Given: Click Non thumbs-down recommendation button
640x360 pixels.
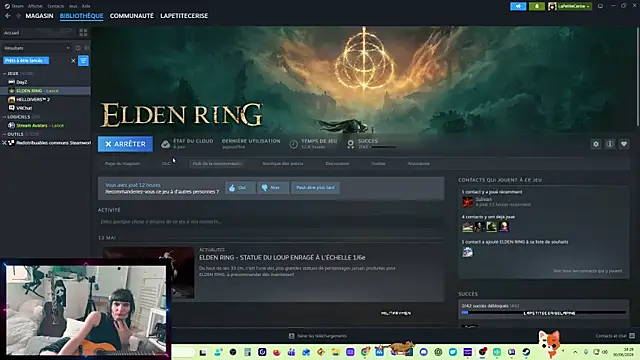Looking at the screenshot, I should coord(273,188).
